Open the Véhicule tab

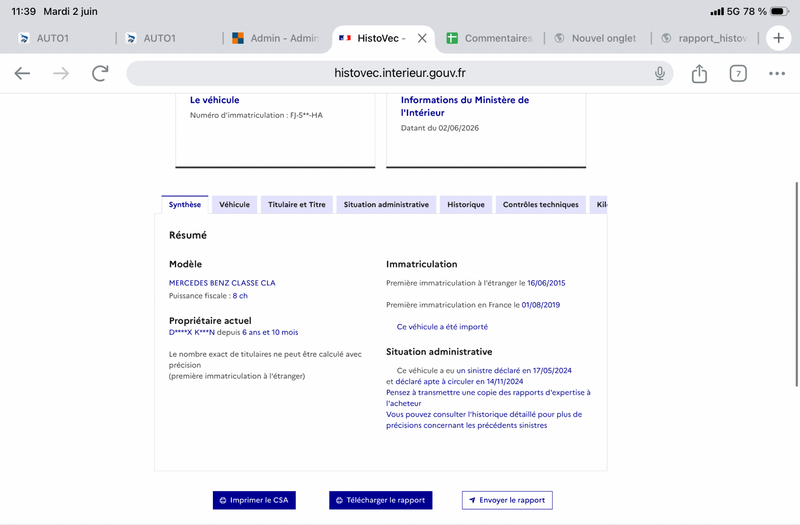[x=235, y=205]
